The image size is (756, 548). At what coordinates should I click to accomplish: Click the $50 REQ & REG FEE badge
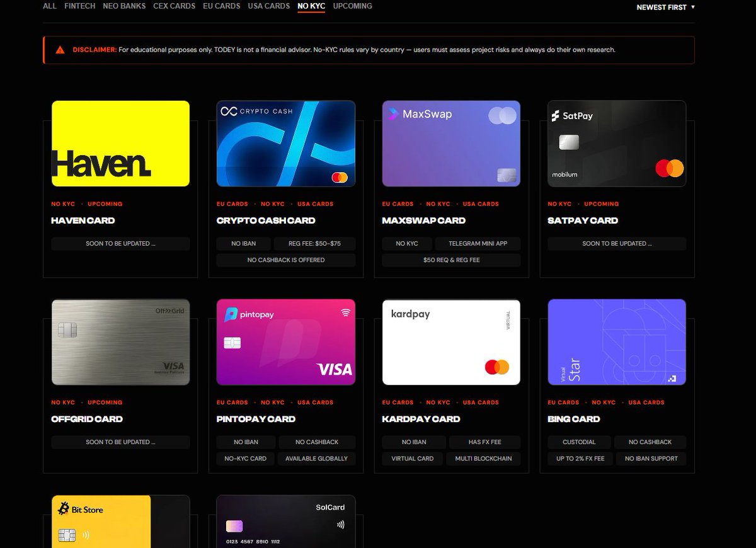[451, 260]
